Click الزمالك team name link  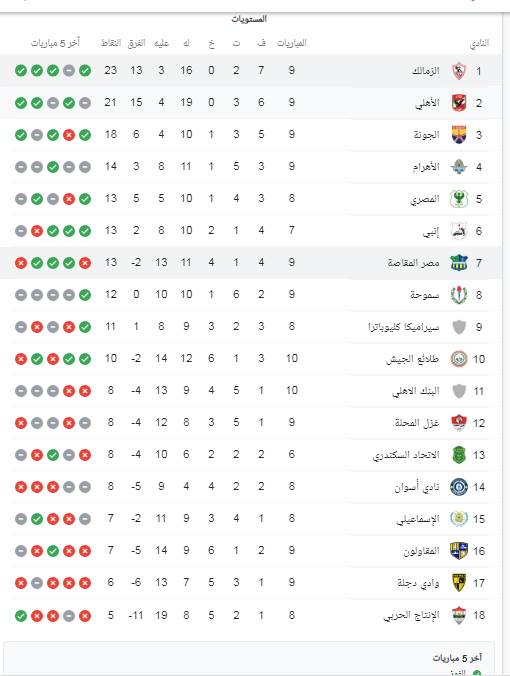tap(426, 71)
